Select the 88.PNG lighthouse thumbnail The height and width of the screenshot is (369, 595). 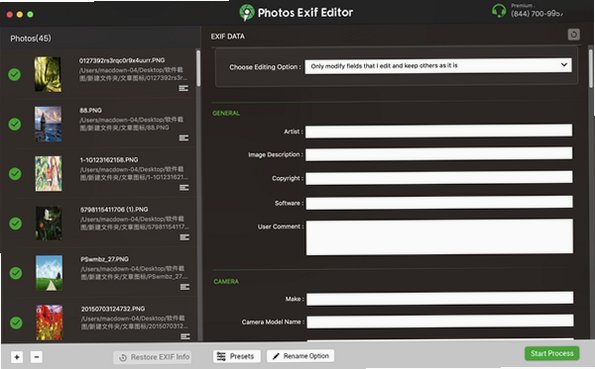coord(48,124)
